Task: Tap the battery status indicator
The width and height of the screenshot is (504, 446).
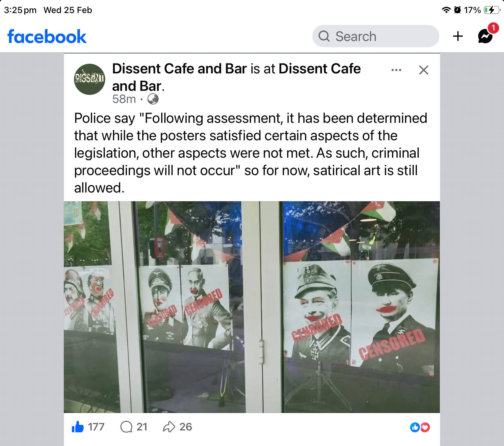Action: pos(492,10)
